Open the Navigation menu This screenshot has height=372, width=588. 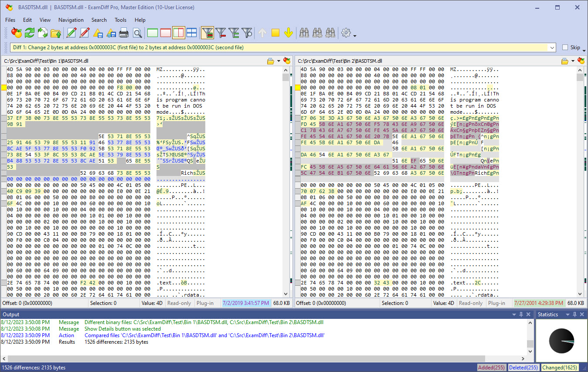[x=71, y=20]
